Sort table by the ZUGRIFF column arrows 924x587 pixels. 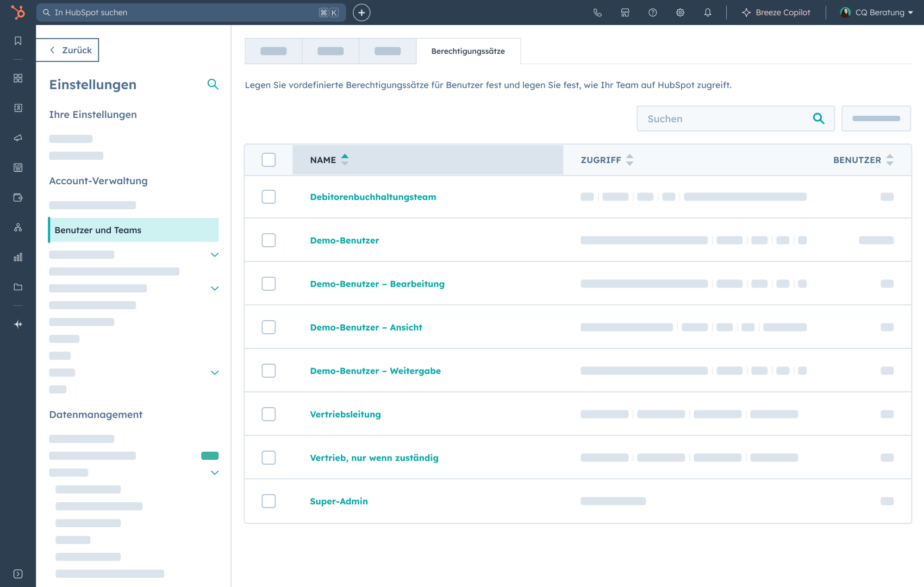coord(629,160)
